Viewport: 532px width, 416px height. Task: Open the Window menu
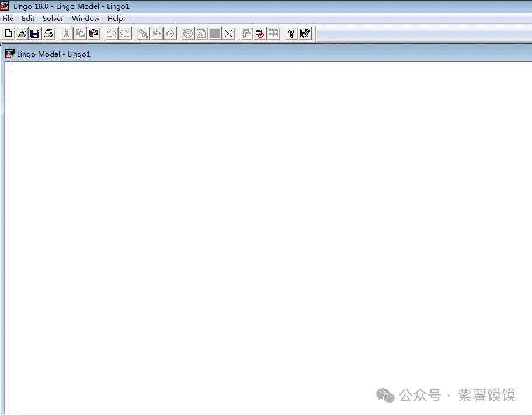85,19
